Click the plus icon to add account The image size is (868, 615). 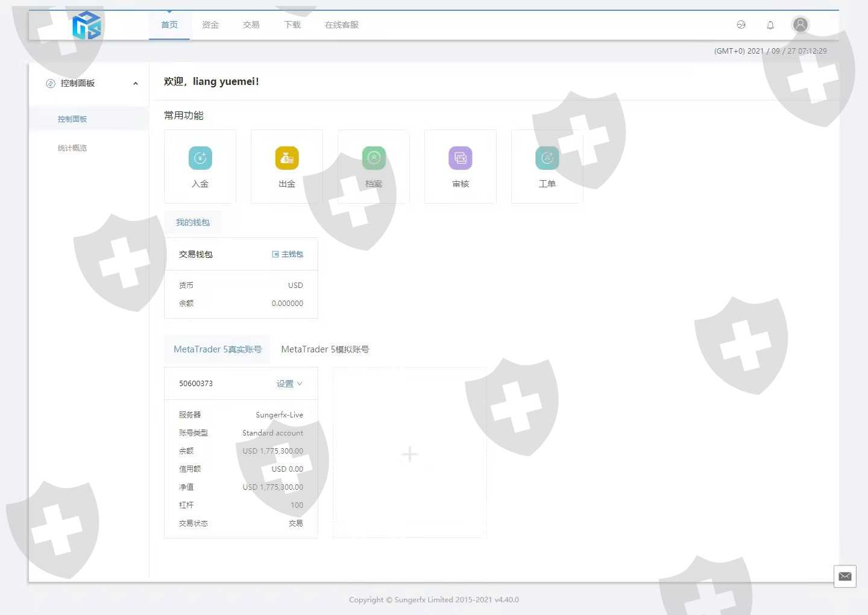(x=410, y=454)
